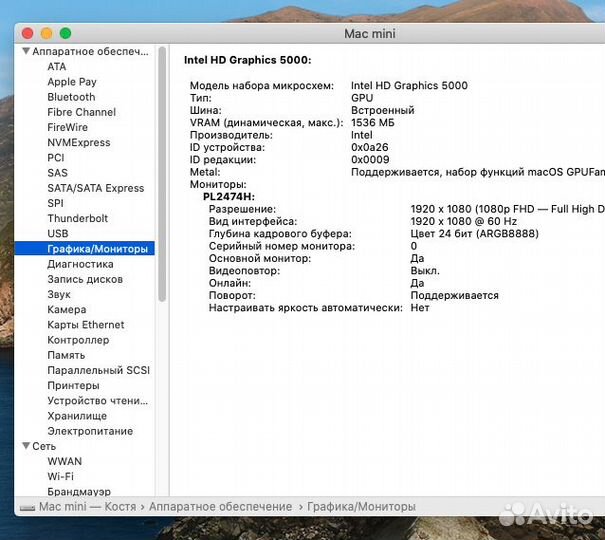The width and height of the screenshot is (605, 540).
Task: Select Камера in the sidebar
Action: tap(67, 309)
